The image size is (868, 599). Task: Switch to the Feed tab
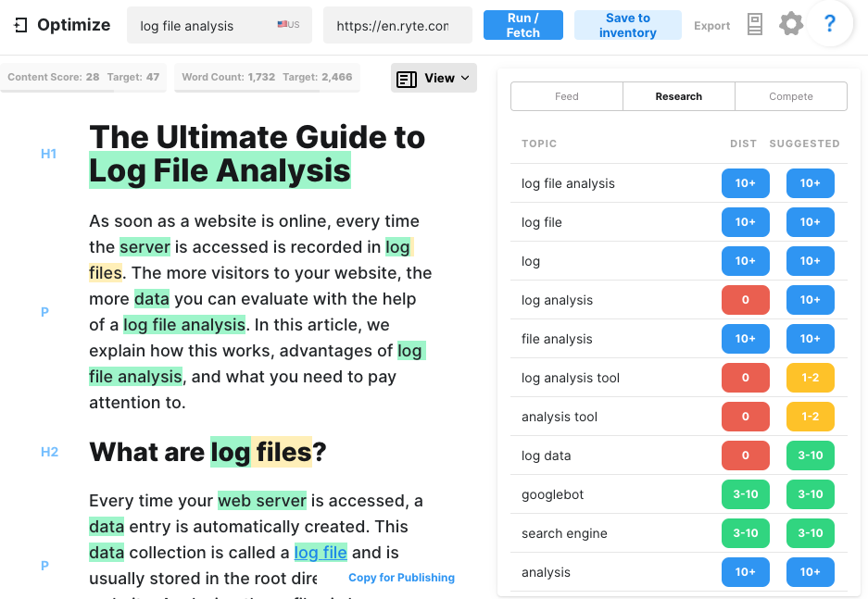tap(566, 96)
